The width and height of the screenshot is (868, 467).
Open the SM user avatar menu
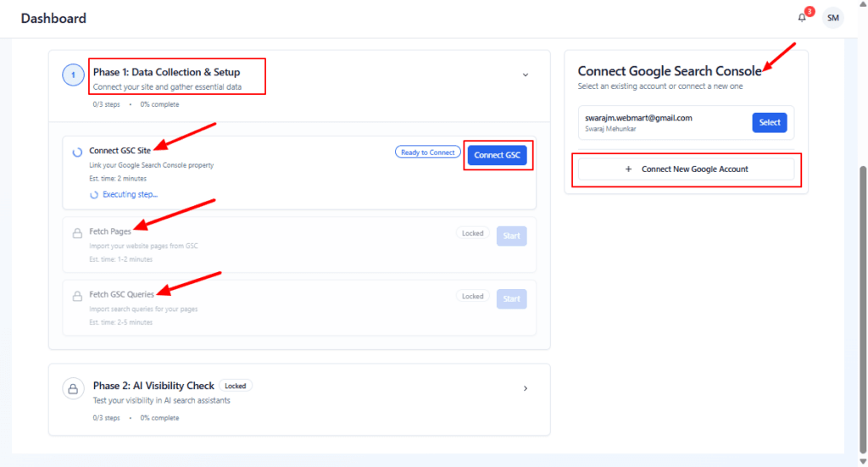[x=833, y=18]
